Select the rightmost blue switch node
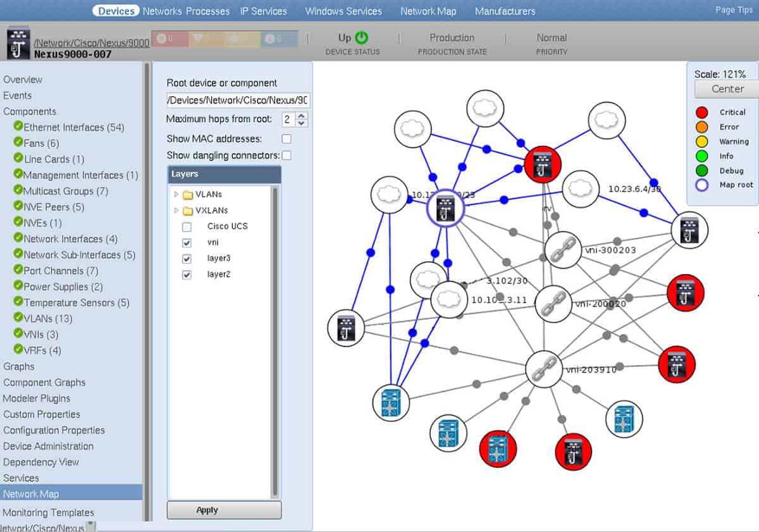Screen dimensions: 759x532 coord(624,419)
